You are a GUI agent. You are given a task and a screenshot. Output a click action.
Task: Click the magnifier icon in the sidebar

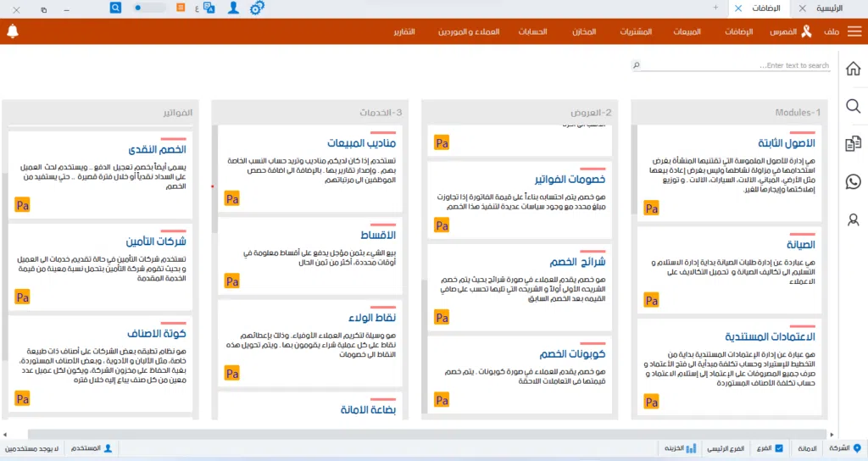(x=854, y=106)
